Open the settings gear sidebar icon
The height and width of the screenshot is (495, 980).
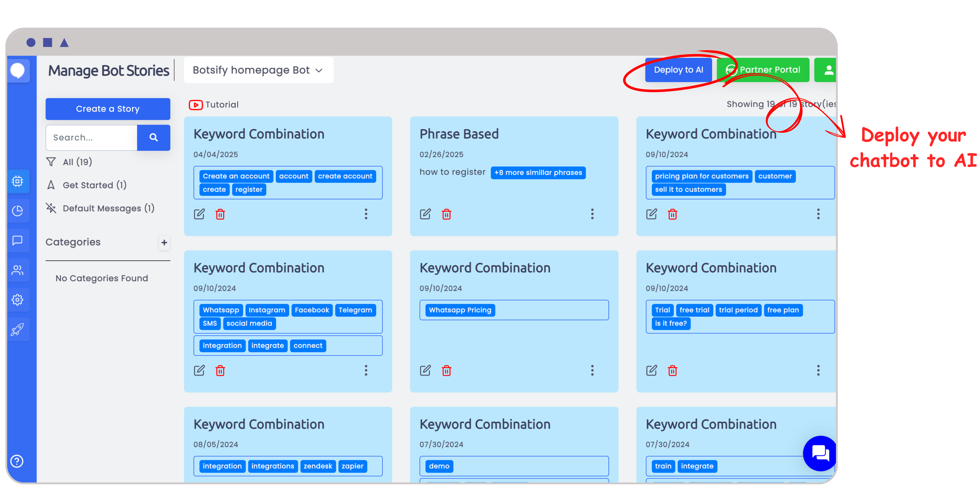coord(17,300)
